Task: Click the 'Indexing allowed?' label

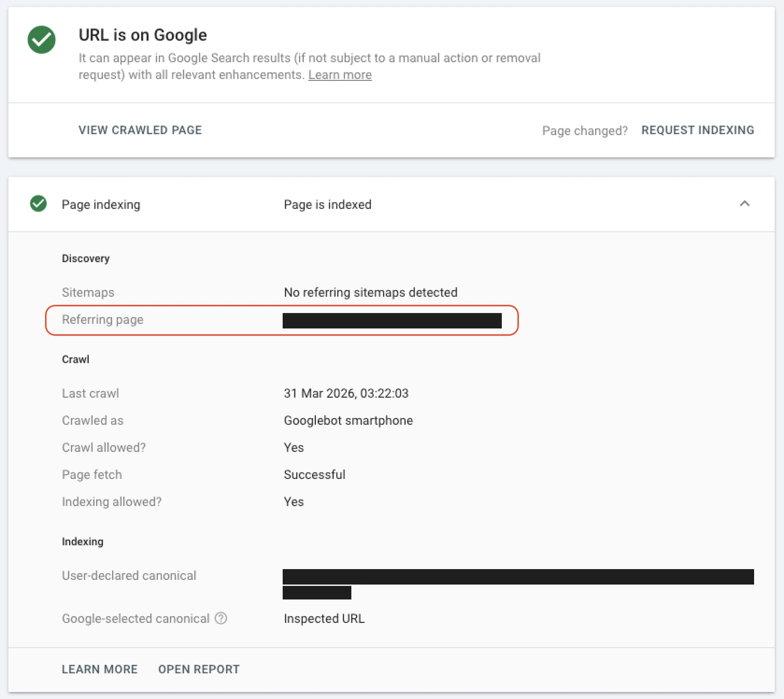Action: click(111, 502)
